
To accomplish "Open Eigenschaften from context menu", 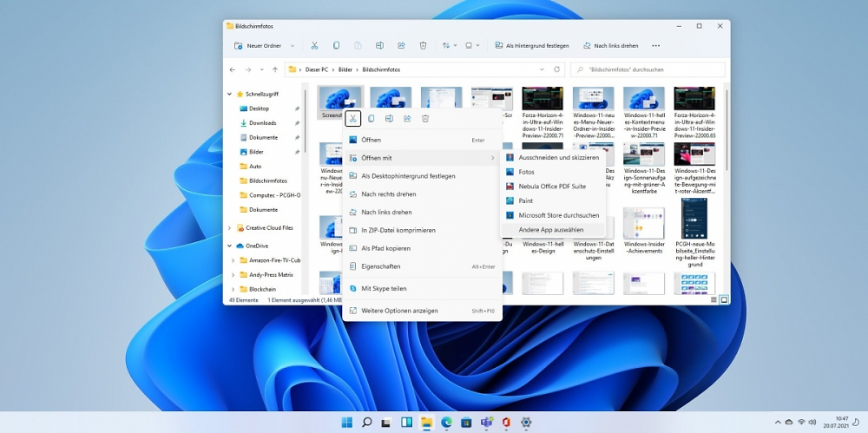I will [422, 266].
